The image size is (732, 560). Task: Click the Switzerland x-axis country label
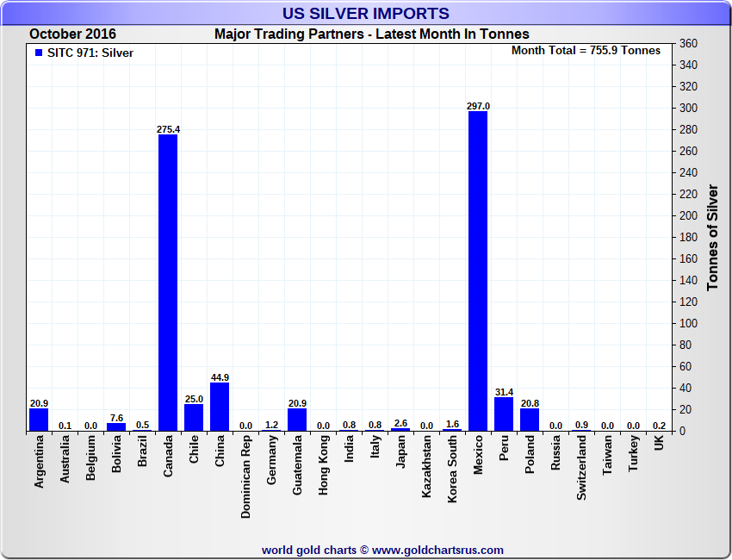click(x=581, y=467)
